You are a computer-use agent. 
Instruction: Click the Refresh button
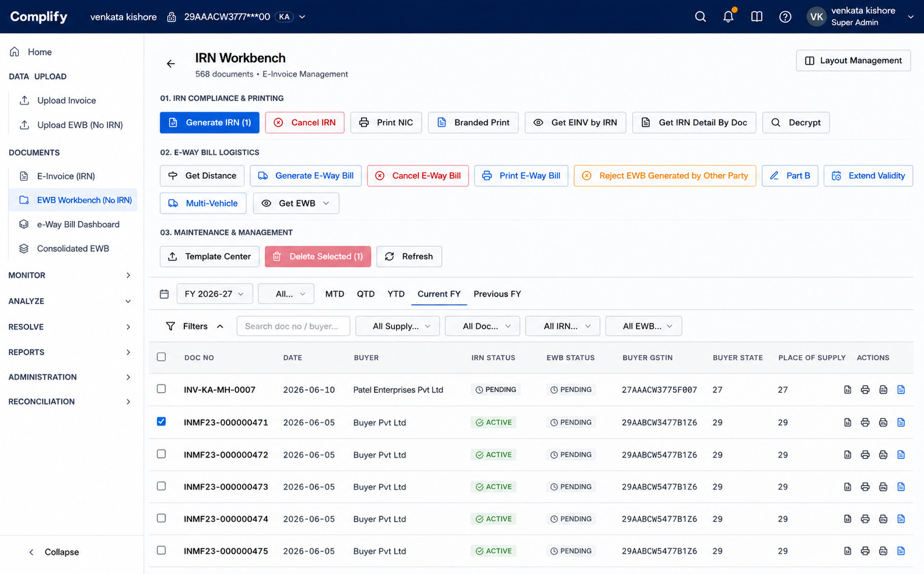(409, 257)
